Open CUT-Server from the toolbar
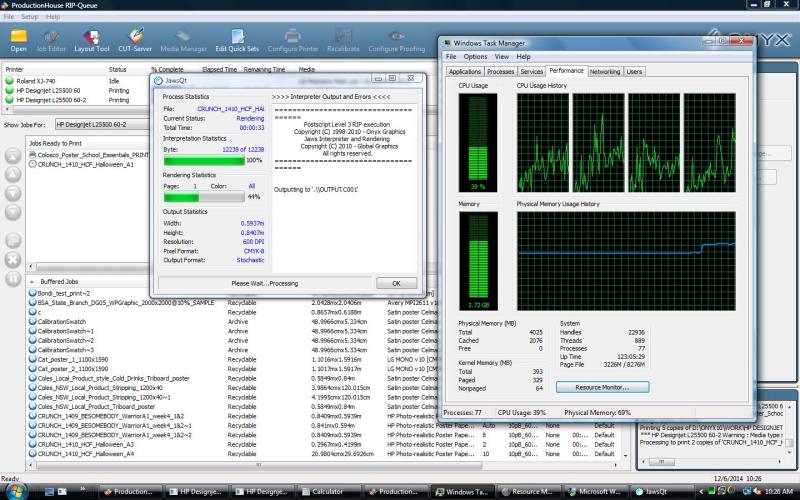The image size is (800, 500). pos(135,40)
